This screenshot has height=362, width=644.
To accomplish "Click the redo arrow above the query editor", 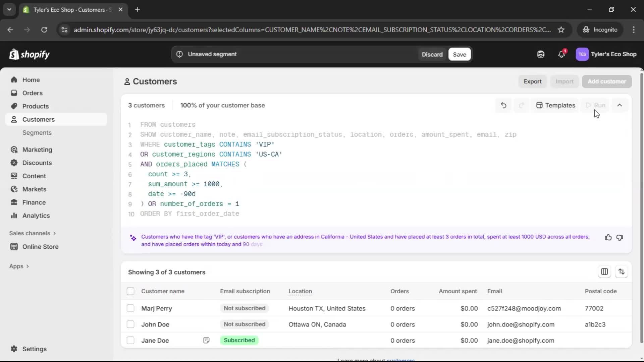I will pyautogui.click(x=522, y=105).
